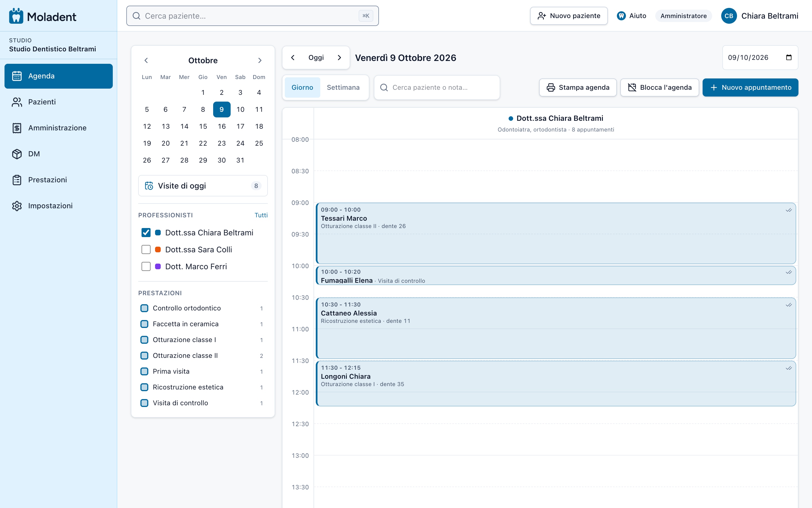Click the Aiuto tooth help icon
This screenshot has height=508, width=812.
tap(621, 16)
